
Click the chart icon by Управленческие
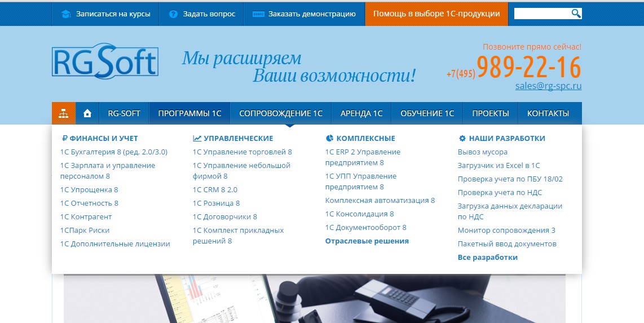pyautogui.click(x=197, y=138)
